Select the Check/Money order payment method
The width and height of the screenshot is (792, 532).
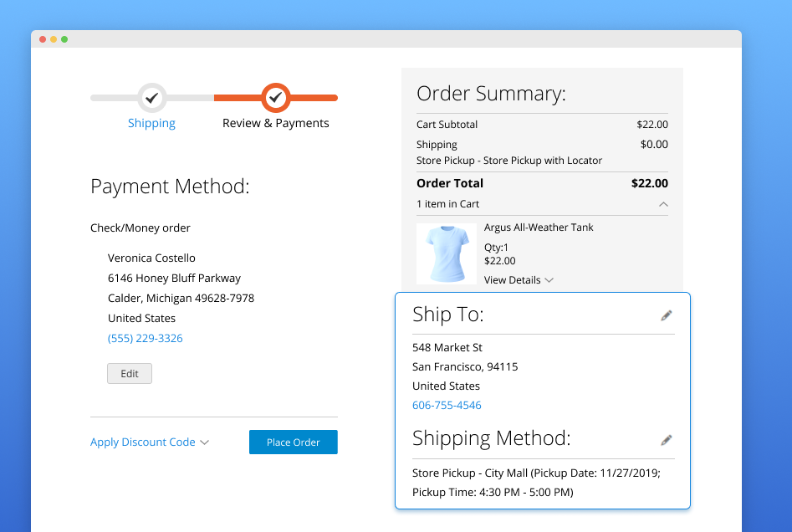click(141, 228)
